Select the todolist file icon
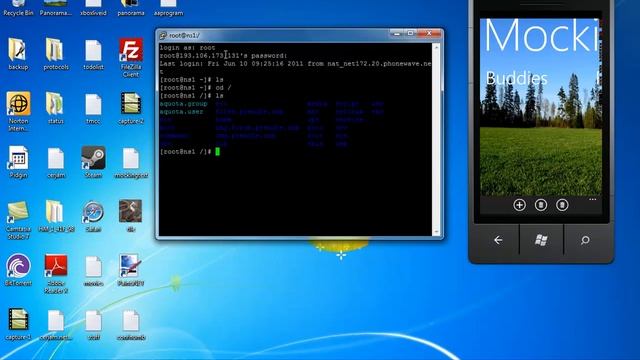 pyautogui.click(x=93, y=54)
